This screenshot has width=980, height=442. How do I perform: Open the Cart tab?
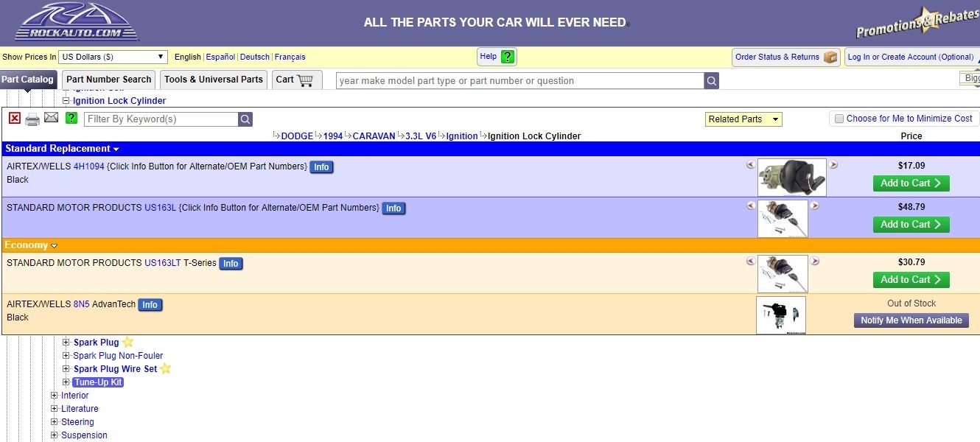[x=297, y=80]
